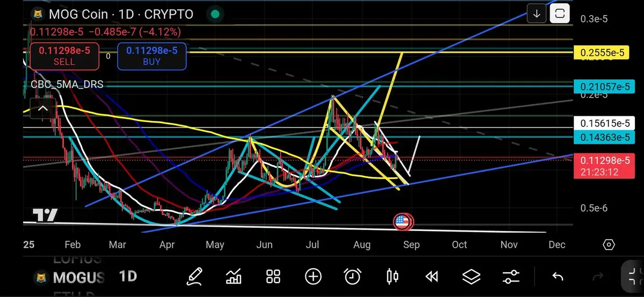Open the MOGUS symbol search
This screenshot has height=297, width=644.
pyautogui.click(x=78, y=278)
